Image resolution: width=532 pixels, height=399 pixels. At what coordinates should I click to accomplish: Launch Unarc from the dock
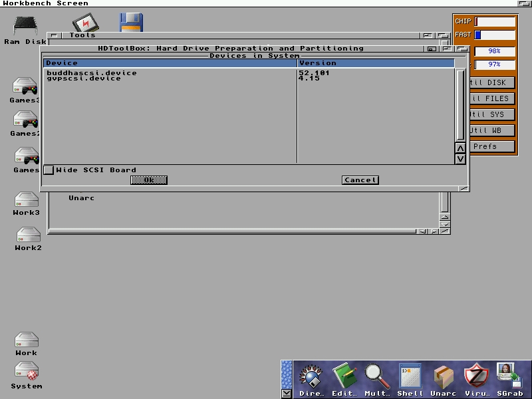point(443,380)
